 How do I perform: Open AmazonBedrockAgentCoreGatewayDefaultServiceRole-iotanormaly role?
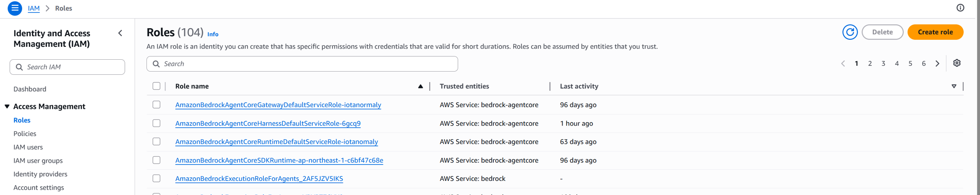coord(278,105)
